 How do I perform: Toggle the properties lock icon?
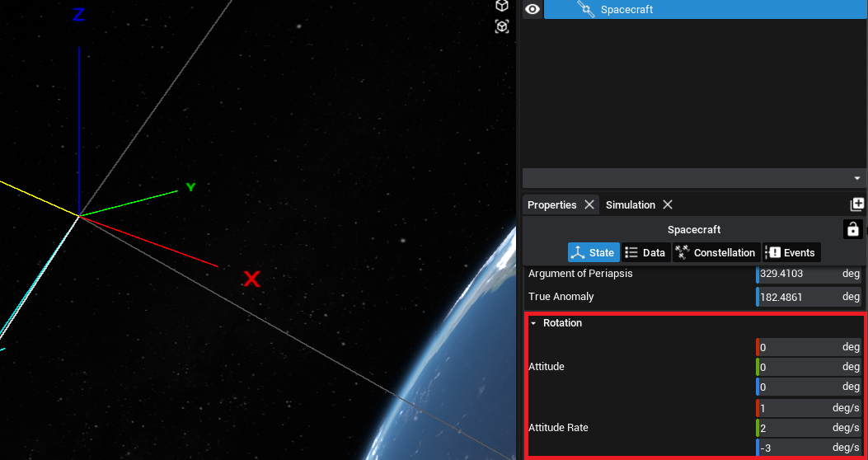tap(852, 229)
